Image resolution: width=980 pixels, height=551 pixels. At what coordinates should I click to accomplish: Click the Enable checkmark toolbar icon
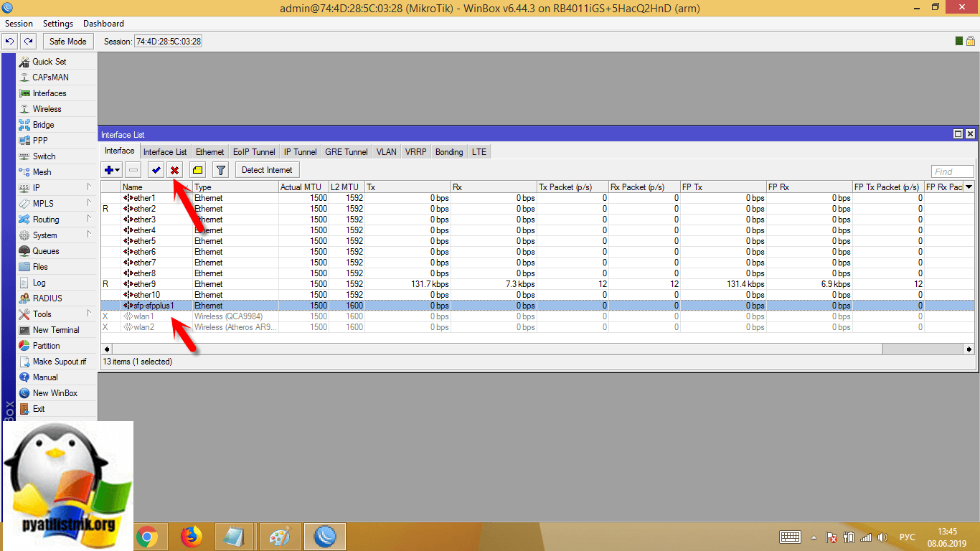156,170
